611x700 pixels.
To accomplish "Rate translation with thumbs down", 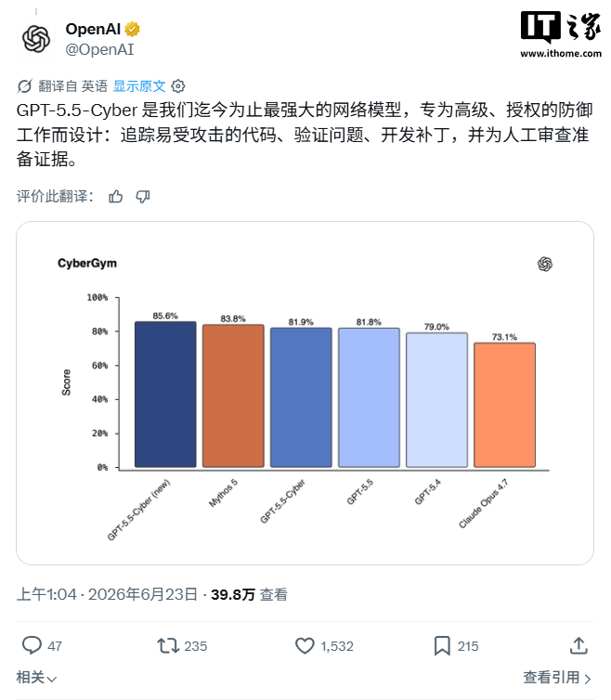I will [x=143, y=197].
